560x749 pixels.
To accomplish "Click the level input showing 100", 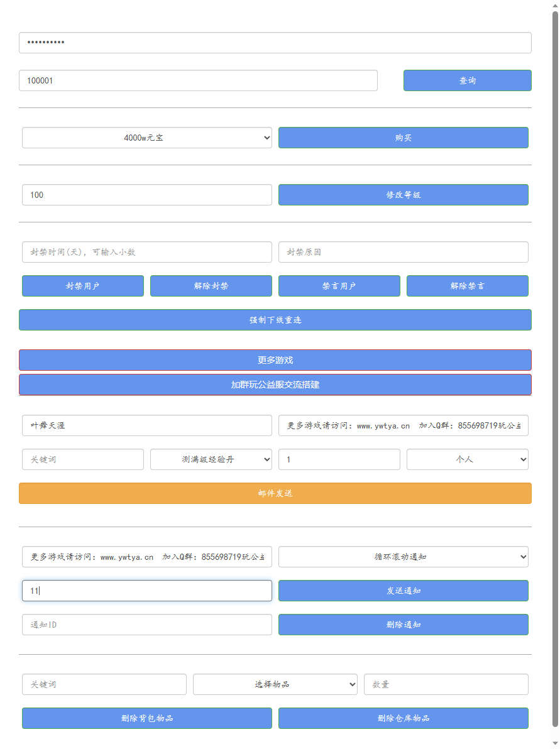I will coord(146,195).
